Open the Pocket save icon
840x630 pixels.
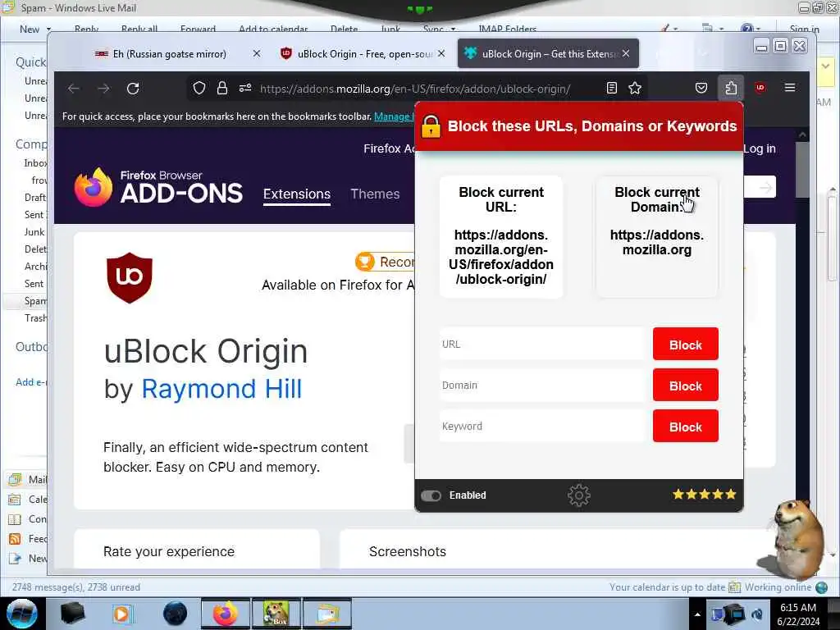pos(701,88)
